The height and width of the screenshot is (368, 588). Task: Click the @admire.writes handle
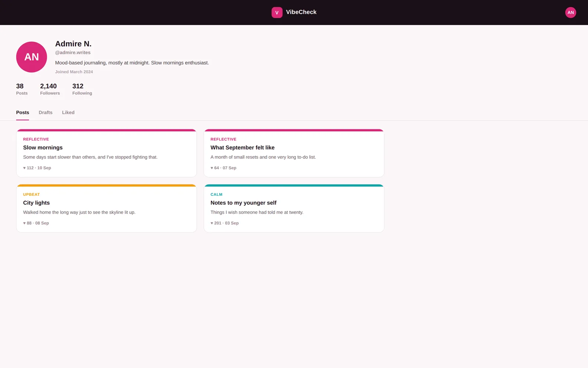tap(73, 53)
